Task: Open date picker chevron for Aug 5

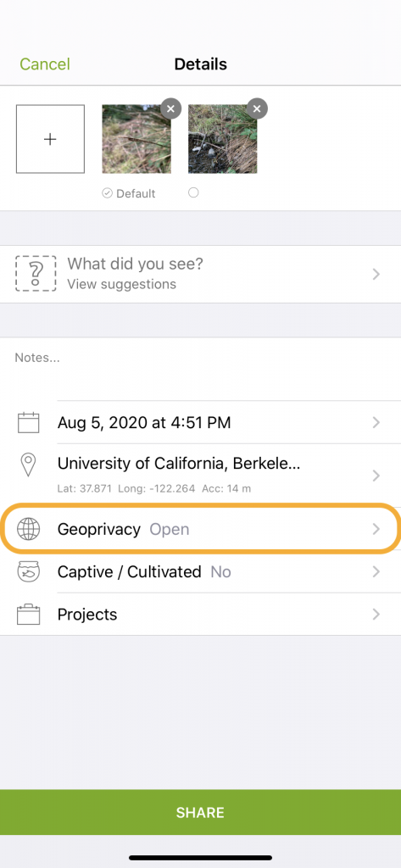Action: [x=376, y=423]
